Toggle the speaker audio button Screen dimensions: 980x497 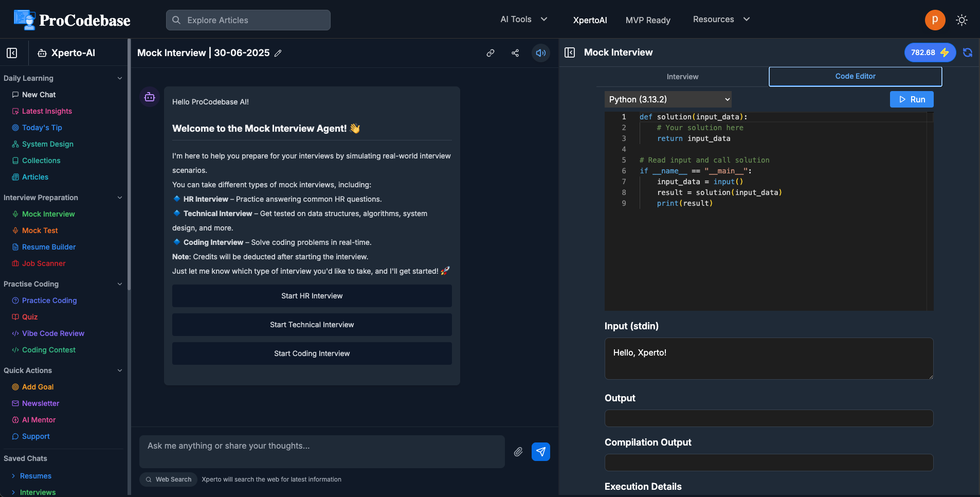coord(541,53)
